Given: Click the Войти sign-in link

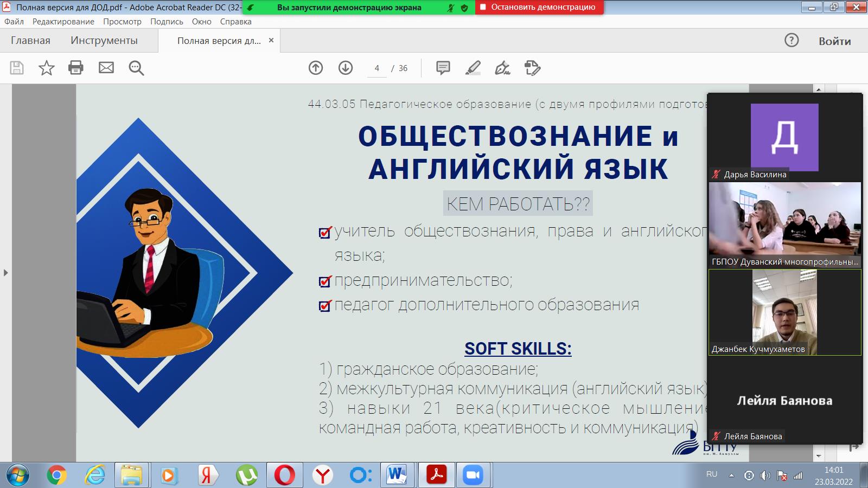Looking at the screenshot, I should click(834, 41).
